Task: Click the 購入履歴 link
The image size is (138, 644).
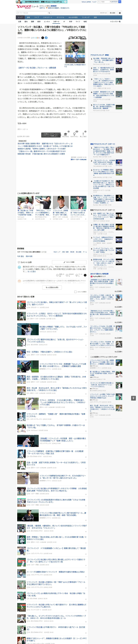Action: pyautogui.click(x=112, y=13)
